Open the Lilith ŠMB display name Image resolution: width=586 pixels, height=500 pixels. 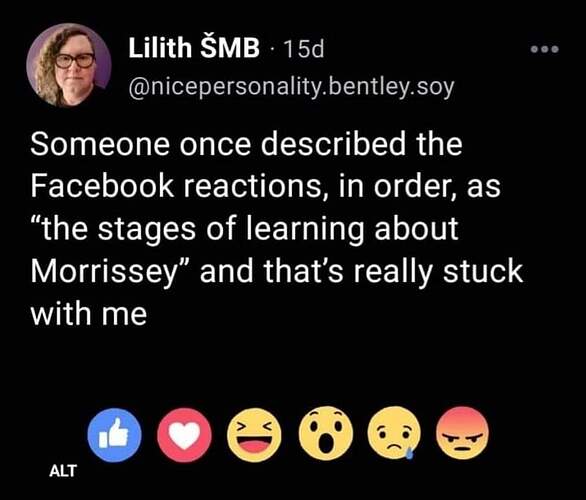pyautogui.click(x=194, y=47)
